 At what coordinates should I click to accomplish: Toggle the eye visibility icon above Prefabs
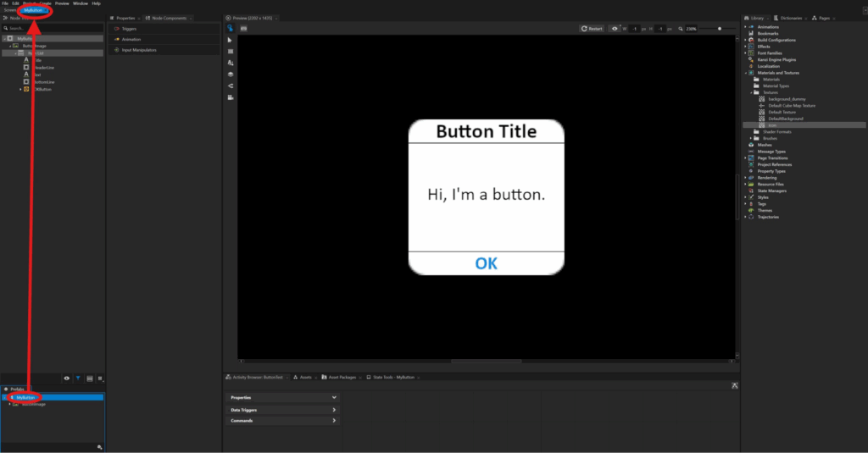point(66,378)
